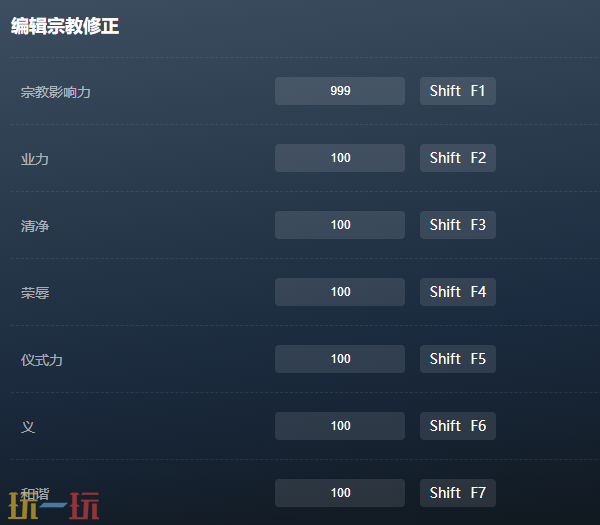Viewport: 600px width, 525px height.
Task: Click the 仪式力 value field
Action: 340,359
